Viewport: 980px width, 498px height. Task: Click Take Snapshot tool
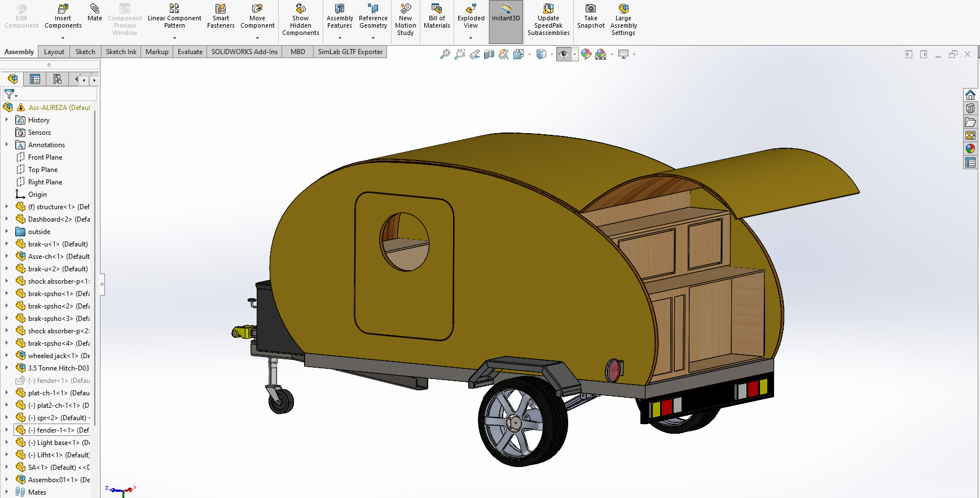coord(591,17)
